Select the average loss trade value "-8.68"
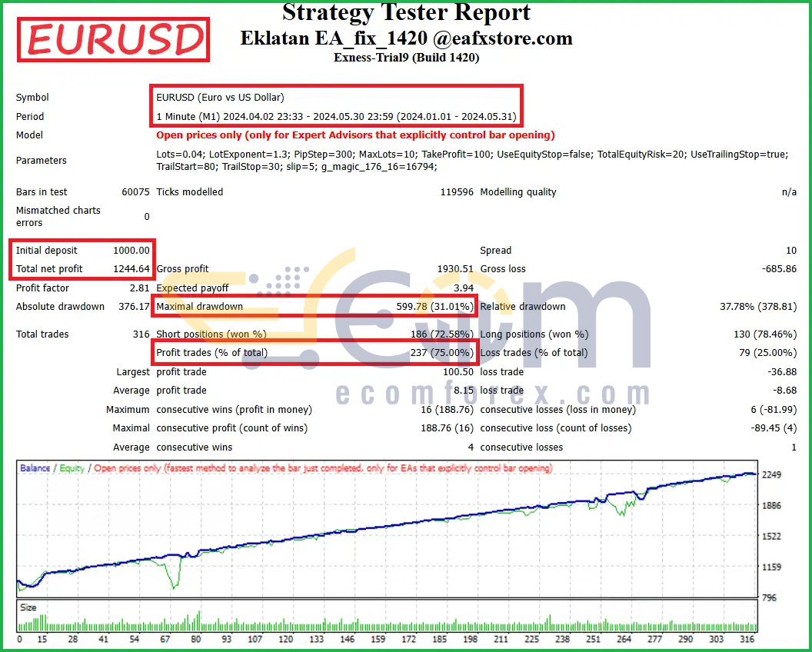Viewport: 812px width, 652px height. [785, 391]
